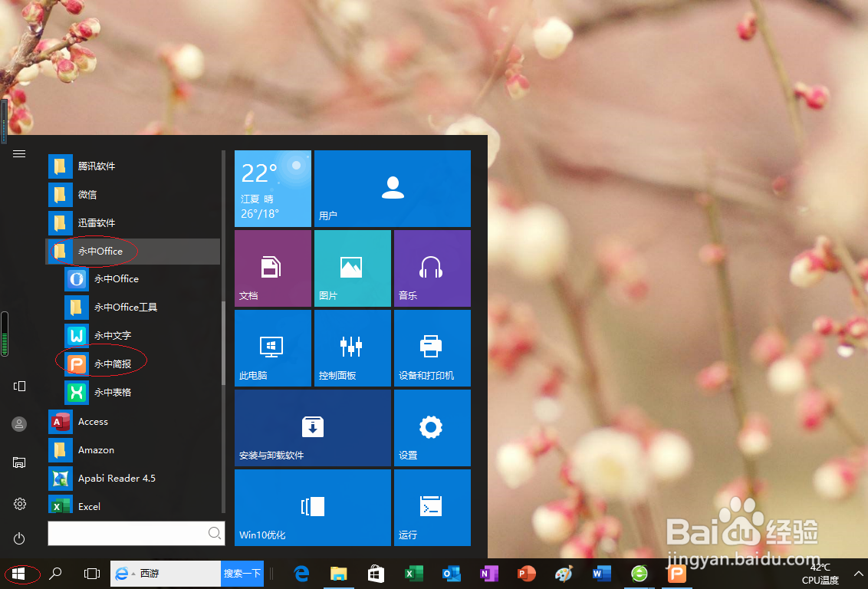Open Apabi Reader 4.5
The height and width of the screenshot is (589, 868).
tap(133, 479)
